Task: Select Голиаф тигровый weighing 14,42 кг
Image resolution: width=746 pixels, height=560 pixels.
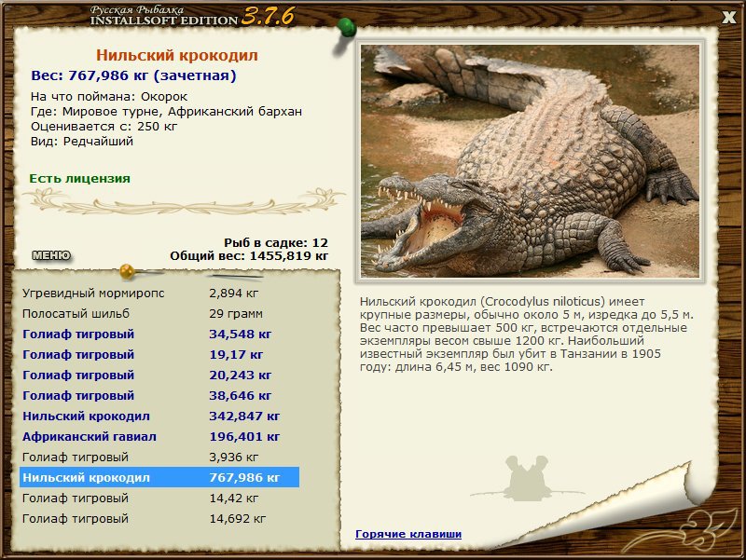Action: [76, 498]
